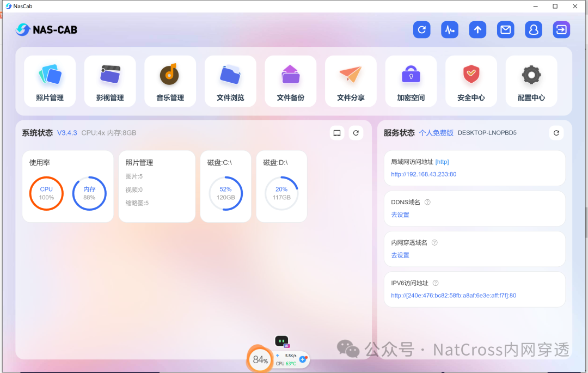Click the refresh icon in the top toolbar

(x=422, y=29)
